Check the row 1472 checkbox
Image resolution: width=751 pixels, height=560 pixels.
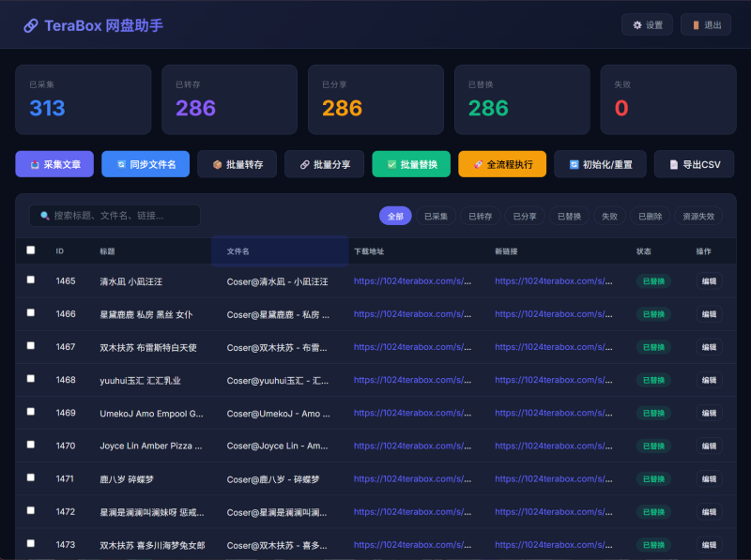[31, 510]
